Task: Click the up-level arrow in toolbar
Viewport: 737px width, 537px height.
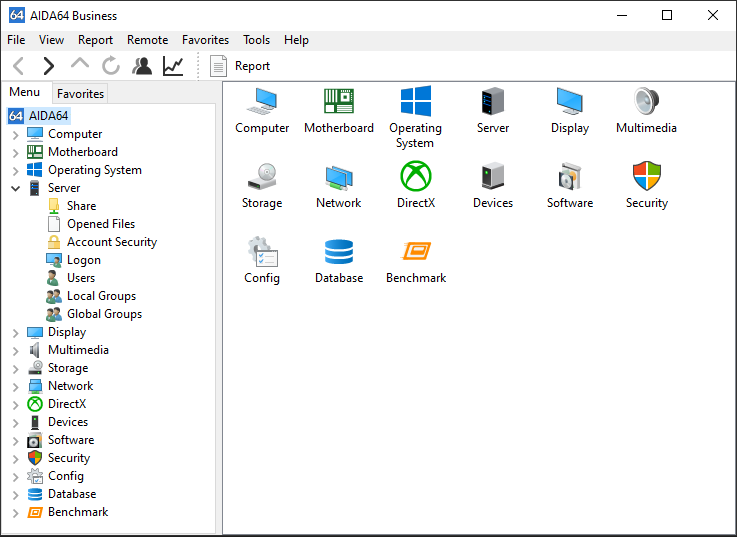Action: click(x=79, y=63)
